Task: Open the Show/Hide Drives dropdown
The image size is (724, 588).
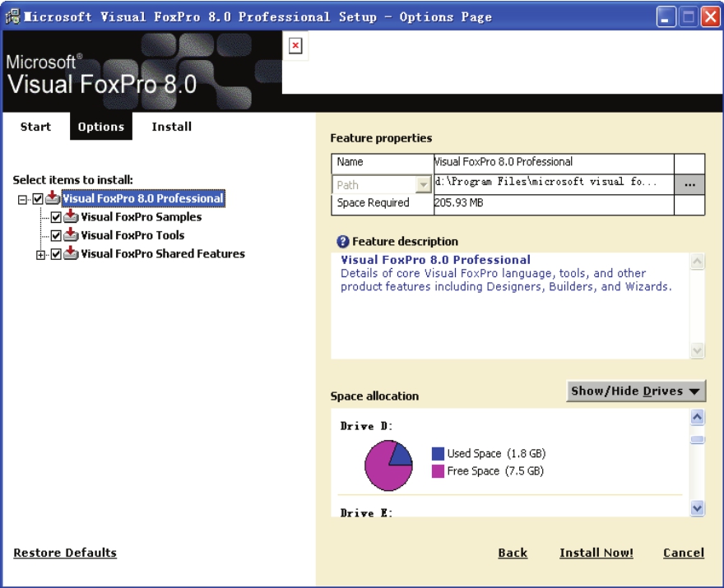Action: [x=636, y=391]
